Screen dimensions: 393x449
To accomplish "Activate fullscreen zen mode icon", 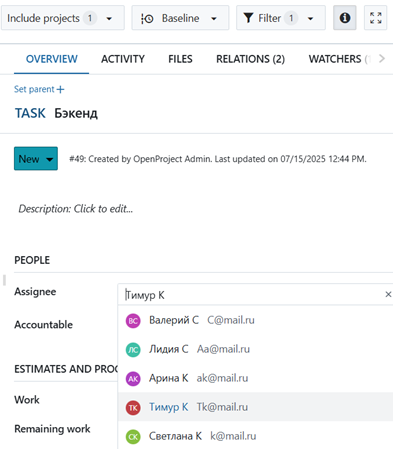I will pos(376,18).
